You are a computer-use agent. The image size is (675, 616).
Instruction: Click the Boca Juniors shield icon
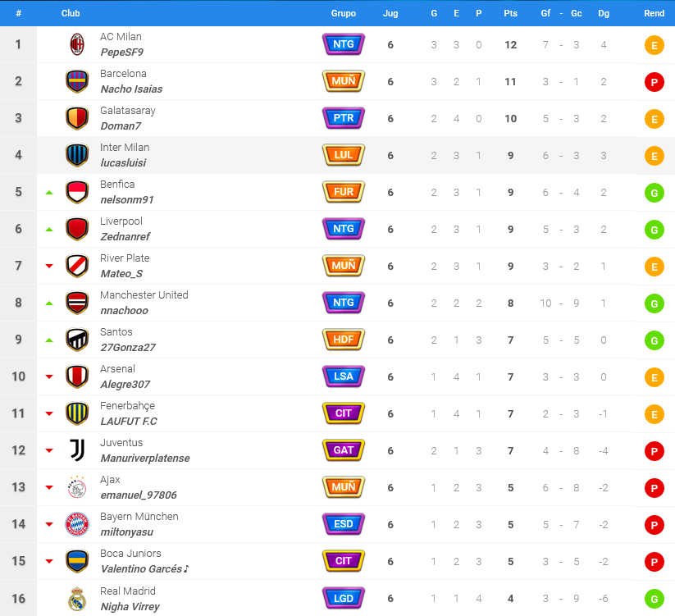point(77,561)
